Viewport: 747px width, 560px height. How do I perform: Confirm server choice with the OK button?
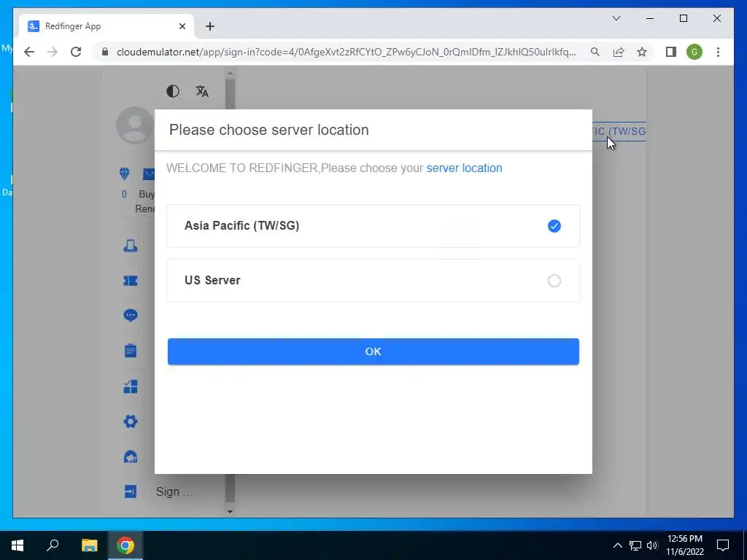373,351
